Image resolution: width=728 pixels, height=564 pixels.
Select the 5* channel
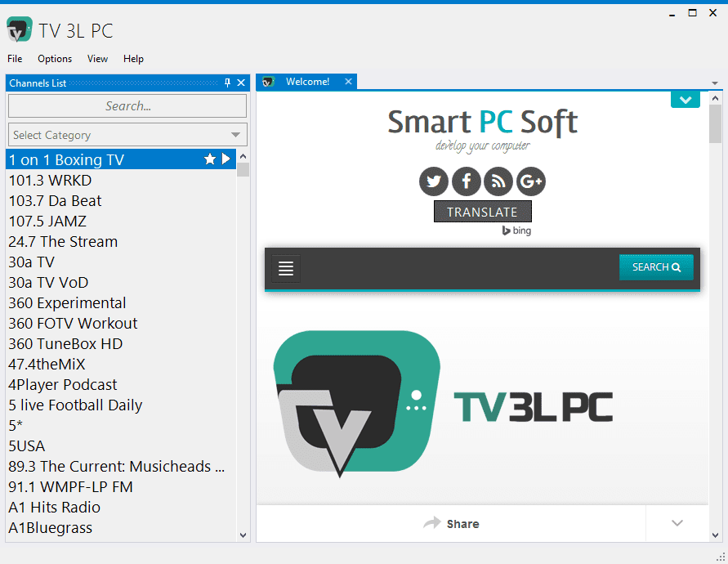pos(121,426)
